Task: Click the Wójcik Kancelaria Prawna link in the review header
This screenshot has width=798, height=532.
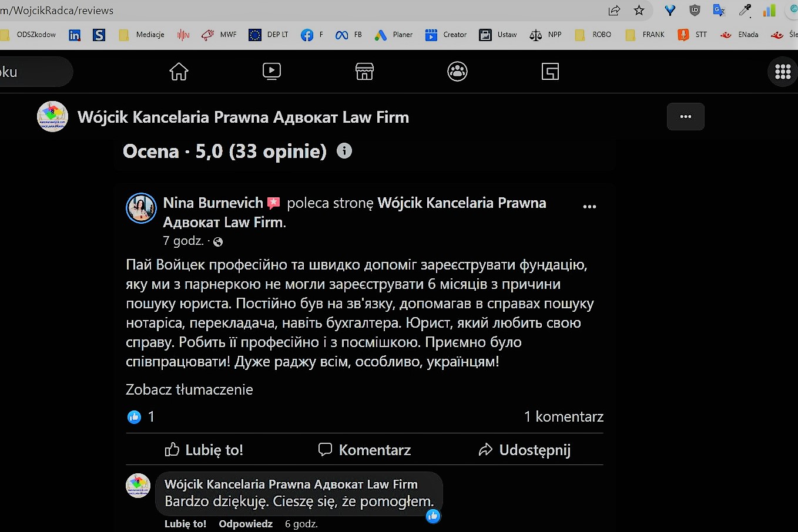Action: click(x=462, y=203)
